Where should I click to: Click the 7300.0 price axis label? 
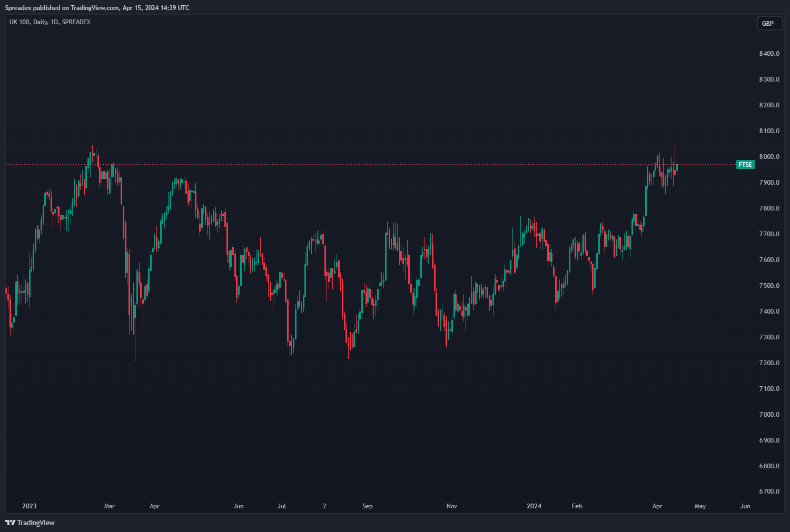coord(769,337)
